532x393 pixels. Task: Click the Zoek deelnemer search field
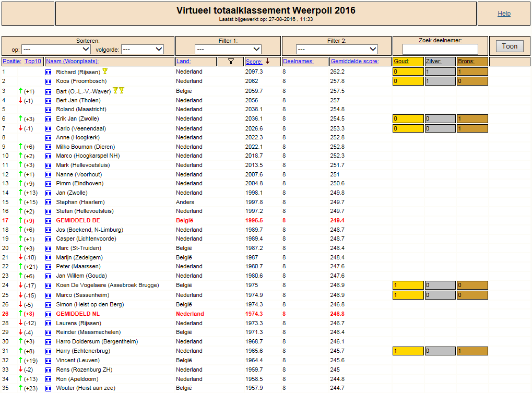pos(440,49)
